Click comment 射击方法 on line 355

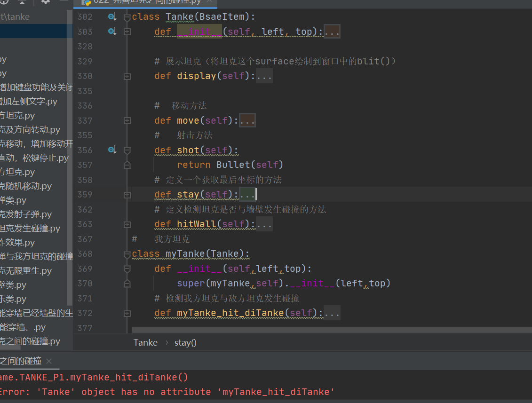click(x=195, y=135)
